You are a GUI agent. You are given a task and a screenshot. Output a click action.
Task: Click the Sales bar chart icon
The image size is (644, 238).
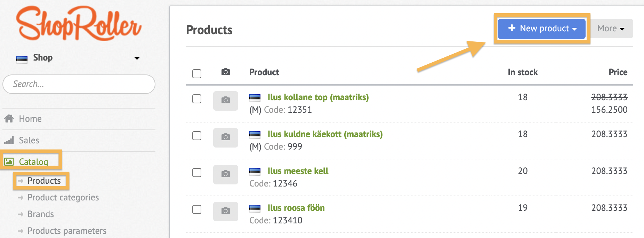pyautogui.click(x=9, y=140)
